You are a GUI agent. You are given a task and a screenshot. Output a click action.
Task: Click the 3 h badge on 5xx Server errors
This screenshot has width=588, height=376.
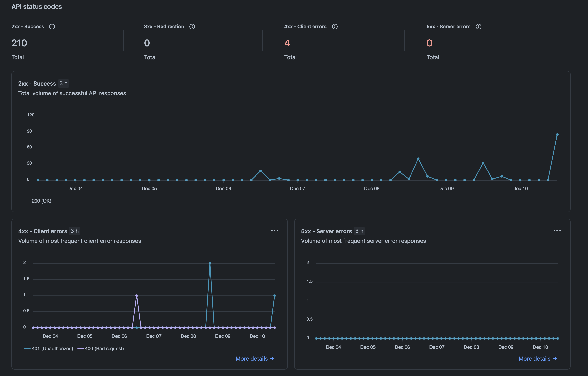359,231
